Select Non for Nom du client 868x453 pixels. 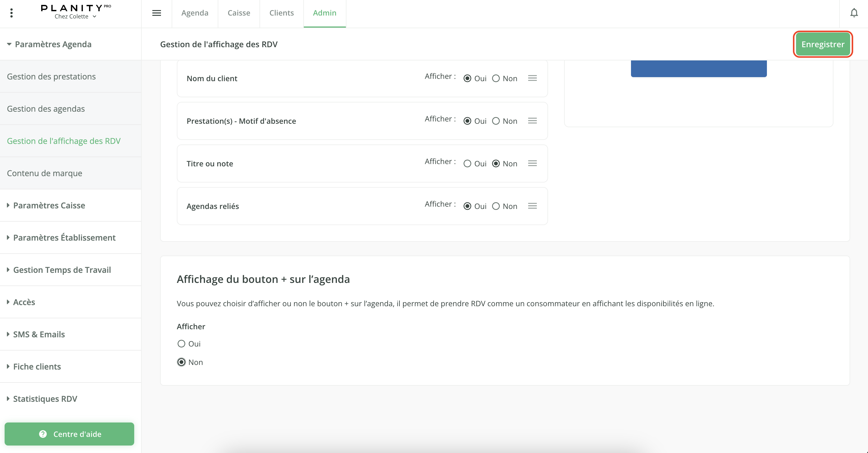(496, 79)
